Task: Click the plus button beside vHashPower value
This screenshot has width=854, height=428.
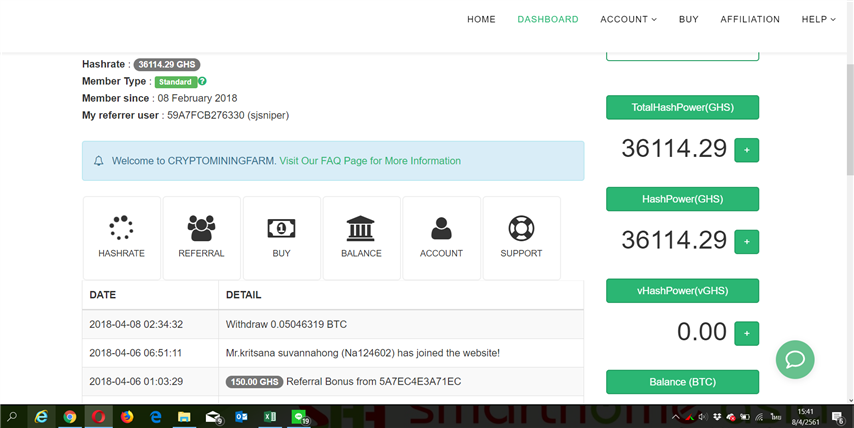Action: pyautogui.click(x=746, y=333)
